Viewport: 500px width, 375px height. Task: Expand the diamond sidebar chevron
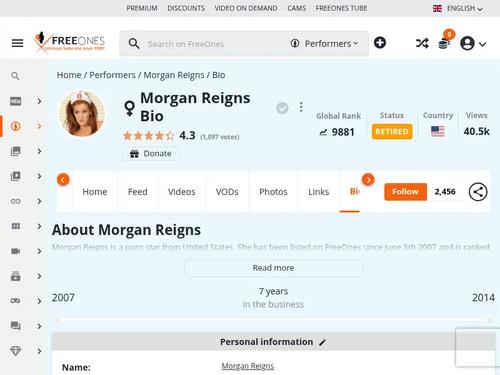coord(39,351)
